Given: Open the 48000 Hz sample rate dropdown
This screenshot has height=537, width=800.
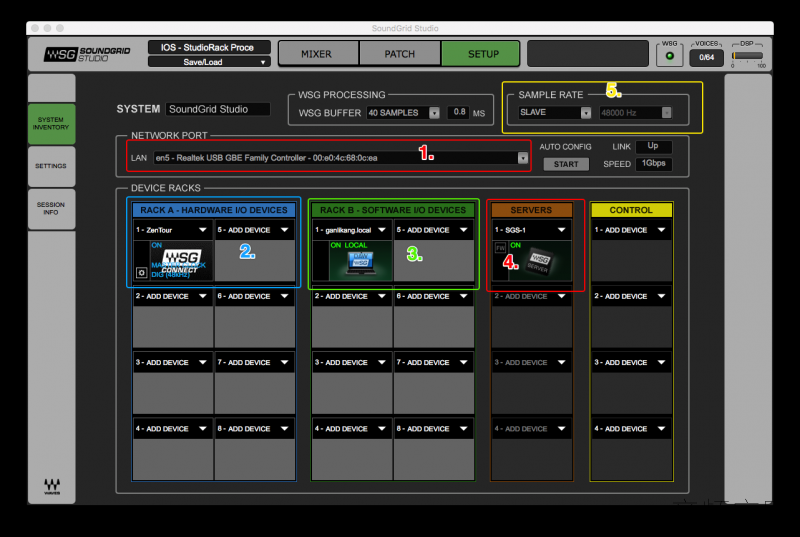Looking at the screenshot, I should (635, 113).
